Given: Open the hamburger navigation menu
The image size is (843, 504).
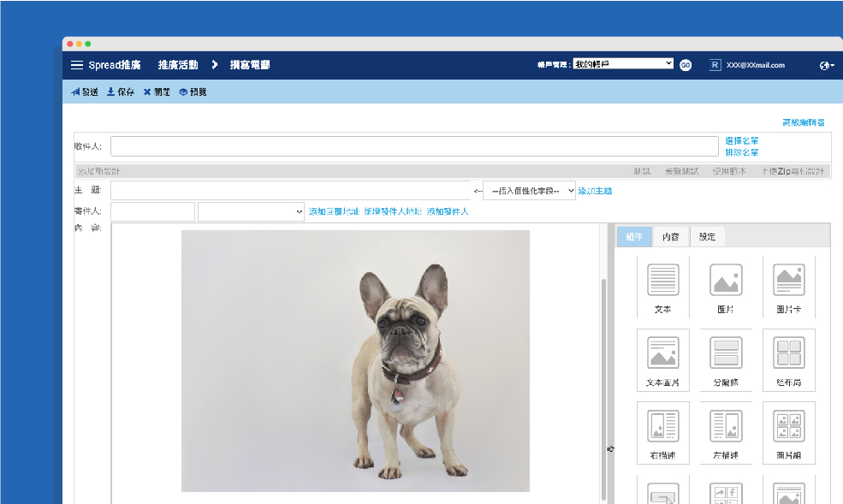Looking at the screenshot, I should tap(77, 65).
